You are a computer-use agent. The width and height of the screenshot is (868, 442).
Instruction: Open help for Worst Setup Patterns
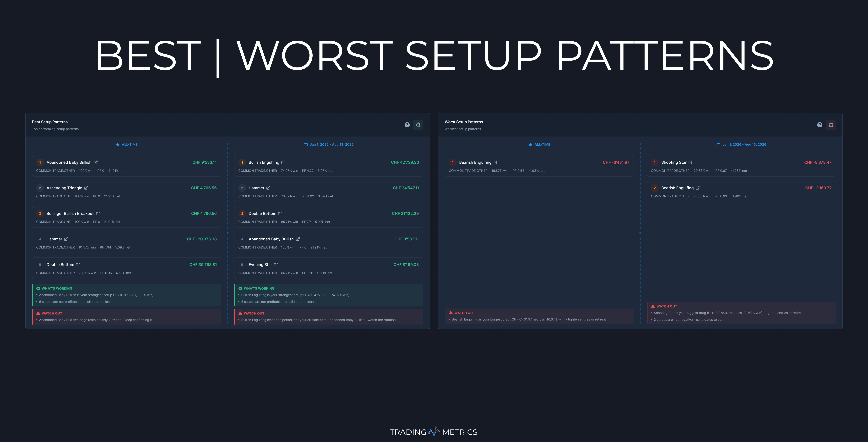820,125
